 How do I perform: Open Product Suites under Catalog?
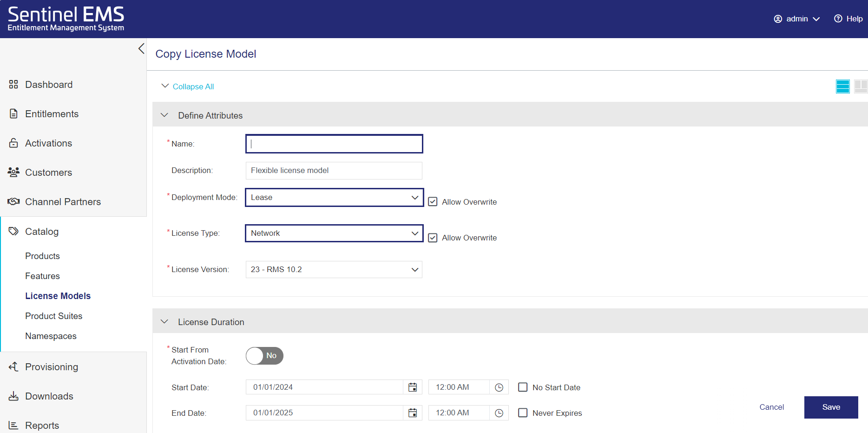(x=53, y=316)
